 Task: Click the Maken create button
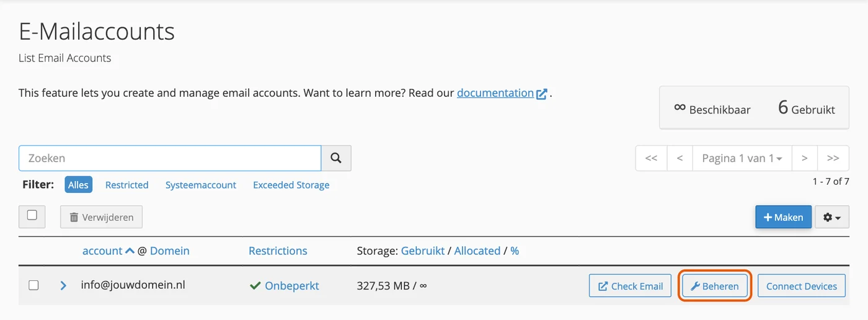[783, 217]
